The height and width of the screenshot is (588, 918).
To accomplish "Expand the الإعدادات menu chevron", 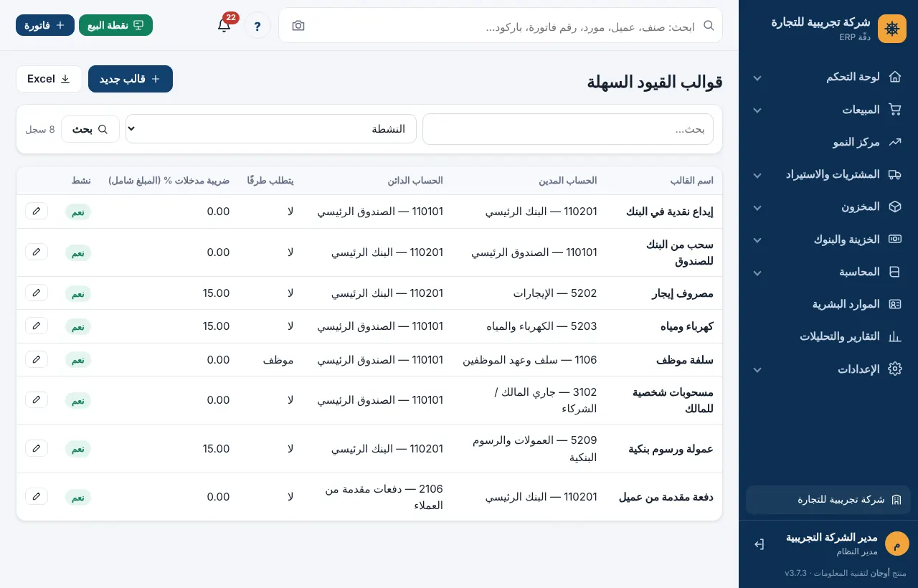I will pyautogui.click(x=757, y=369).
